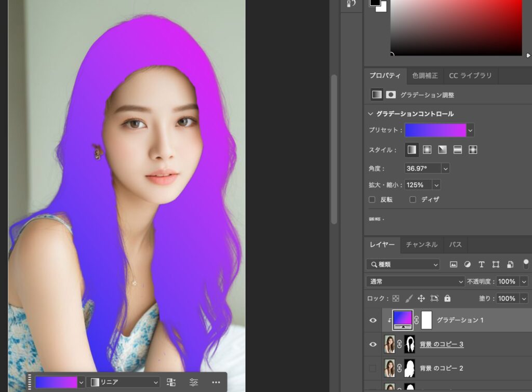Choose the angle gradient style icon
This screenshot has height=392, width=532.
442,150
